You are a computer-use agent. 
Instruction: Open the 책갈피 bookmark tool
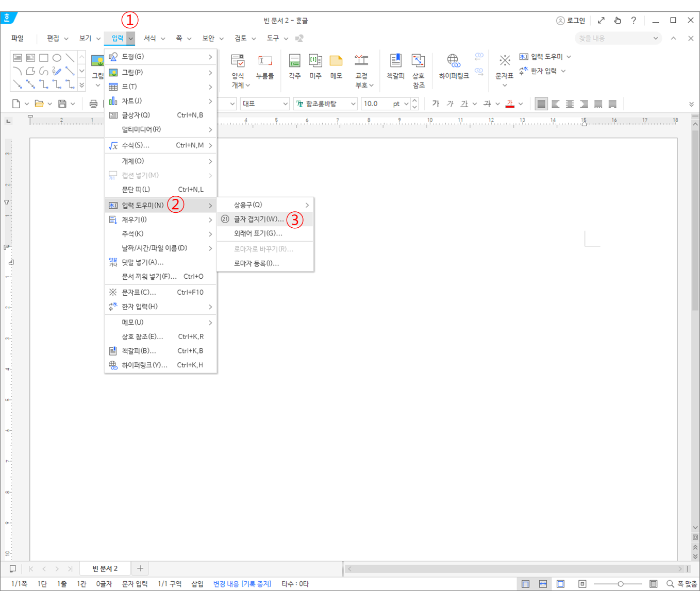pyautogui.click(x=396, y=67)
